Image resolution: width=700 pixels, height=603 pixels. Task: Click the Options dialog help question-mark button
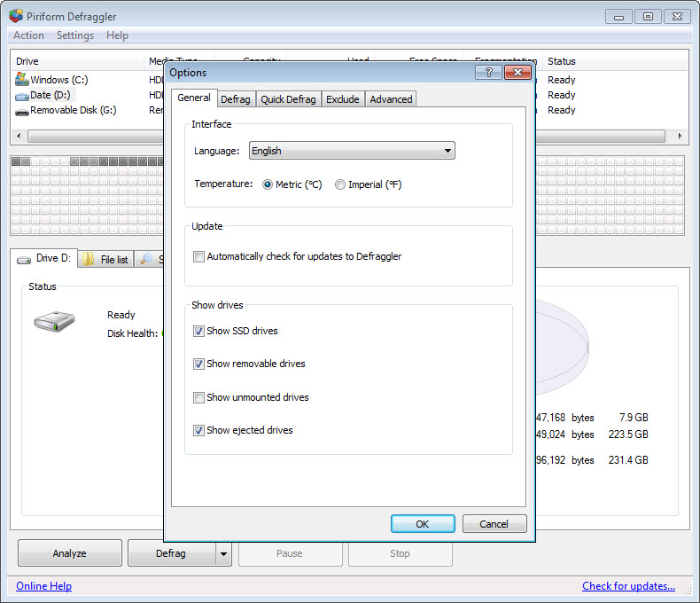click(488, 73)
